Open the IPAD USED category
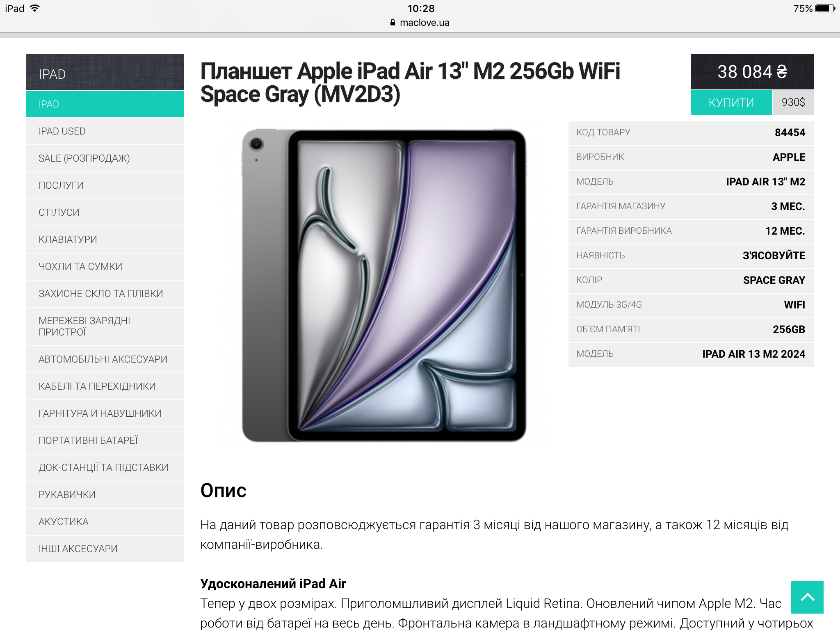Screen dimensions: 840x630 (105, 131)
